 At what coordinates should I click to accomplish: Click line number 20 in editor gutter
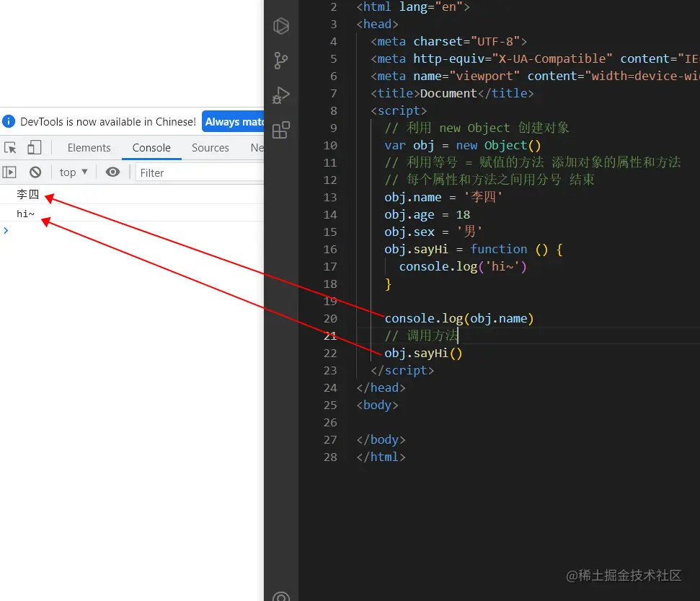330,319
